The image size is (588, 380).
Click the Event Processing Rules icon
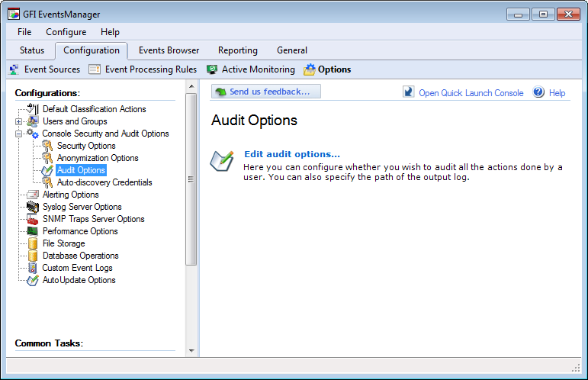point(95,69)
